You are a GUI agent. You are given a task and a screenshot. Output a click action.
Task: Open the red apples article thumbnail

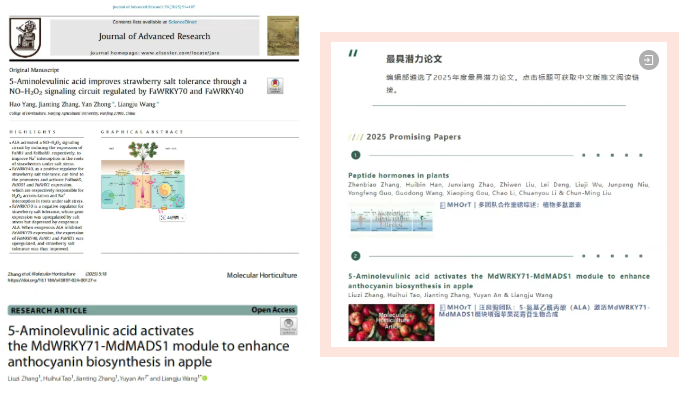point(391,322)
